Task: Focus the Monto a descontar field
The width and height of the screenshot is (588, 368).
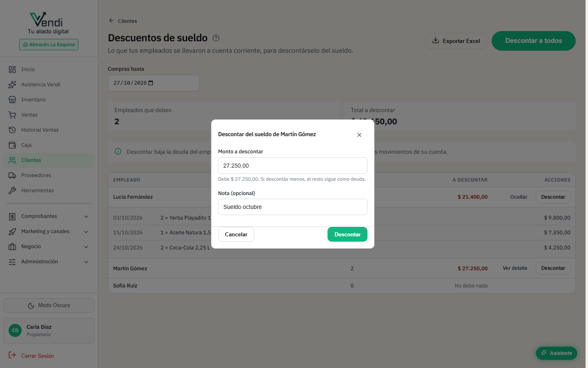Action: (293, 166)
